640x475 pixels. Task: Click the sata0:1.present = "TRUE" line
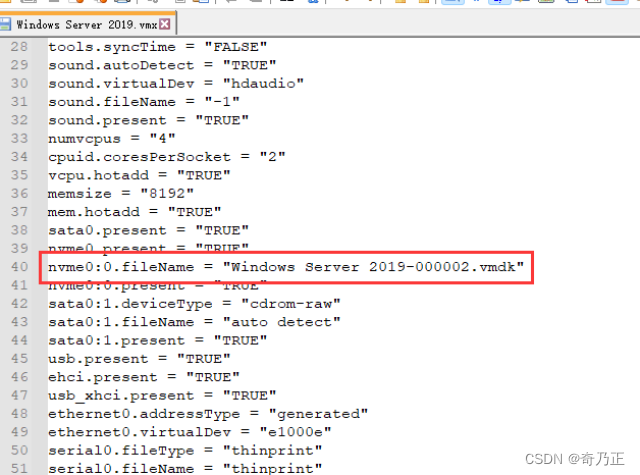click(158, 341)
